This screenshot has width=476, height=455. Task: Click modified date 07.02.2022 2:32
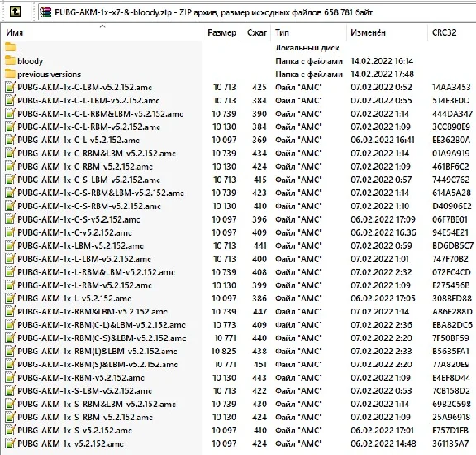pos(381,272)
